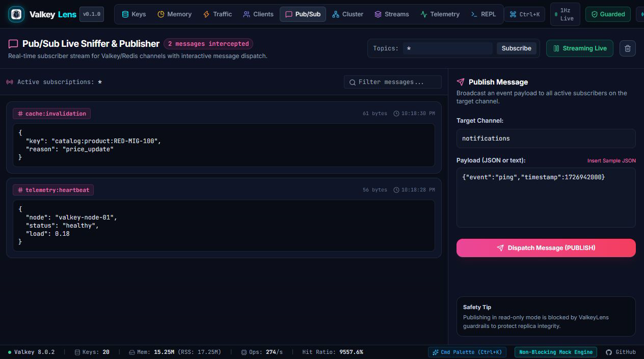
Task: Click the '61 bytes' size label
Action: (x=375, y=114)
